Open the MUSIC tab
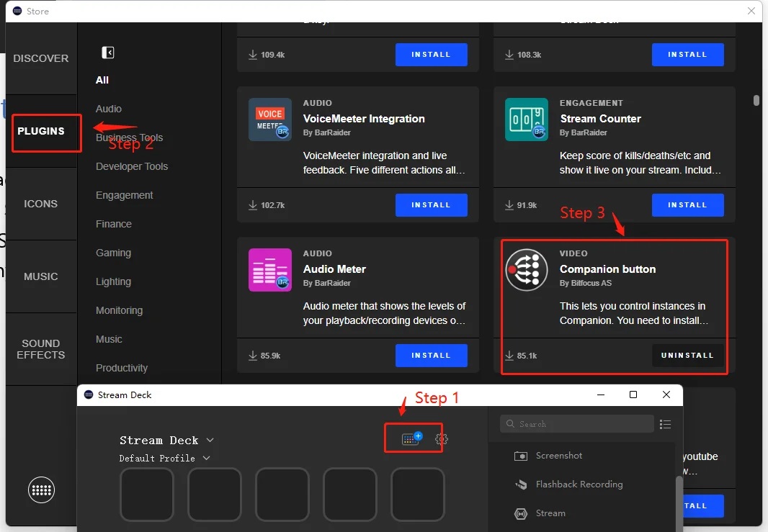Screen dimensions: 768x532 (x=41, y=276)
